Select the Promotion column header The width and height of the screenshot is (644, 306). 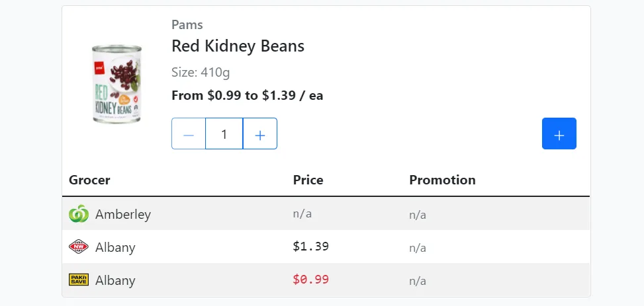(442, 180)
